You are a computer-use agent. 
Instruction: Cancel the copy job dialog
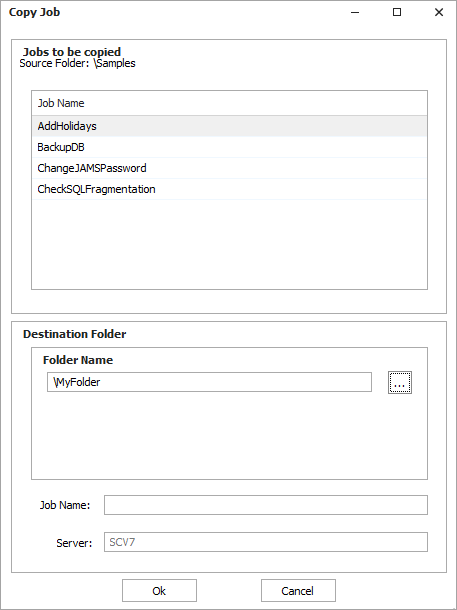click(298, 591)
